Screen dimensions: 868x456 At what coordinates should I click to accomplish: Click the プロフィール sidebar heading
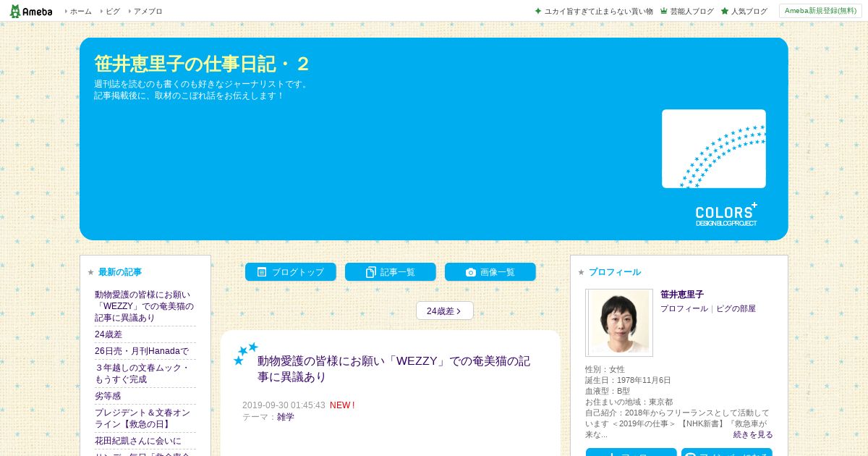tap(615, 272)
